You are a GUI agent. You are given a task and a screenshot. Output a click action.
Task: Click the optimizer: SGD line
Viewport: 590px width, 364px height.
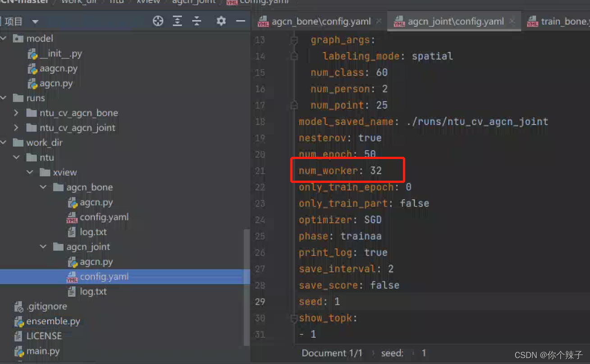point(340,220)
